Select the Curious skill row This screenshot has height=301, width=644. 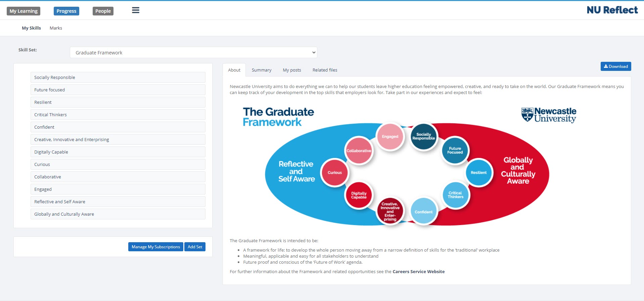coord(118,164)
